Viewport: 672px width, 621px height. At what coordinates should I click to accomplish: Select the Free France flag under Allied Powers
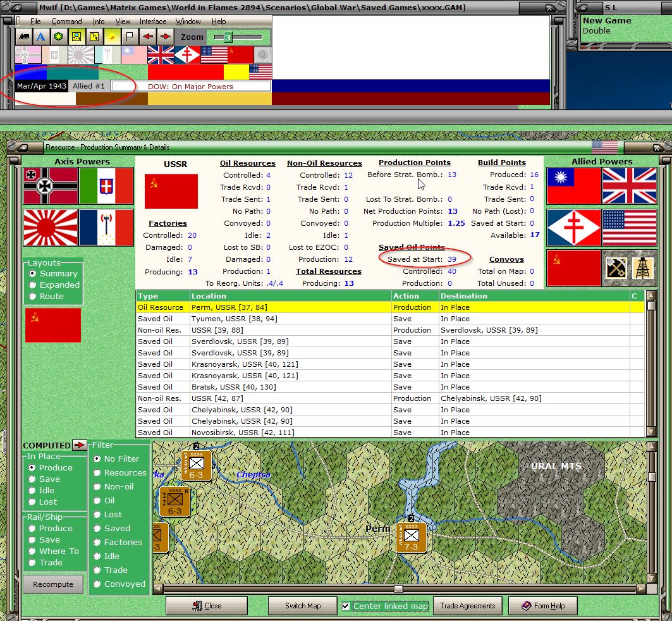pyautogui.click(x=574, y=228)
